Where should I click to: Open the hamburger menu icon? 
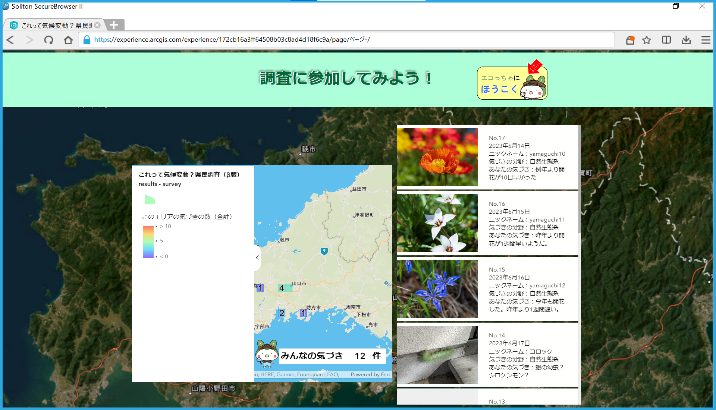tap(705, 40)
